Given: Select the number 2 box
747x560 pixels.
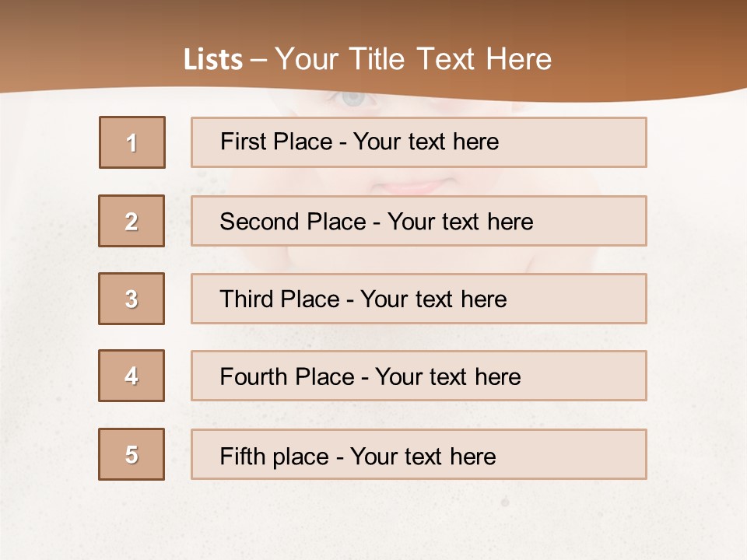Looking at the screenshot, I should pyautogui.click(x=132, y=221).
